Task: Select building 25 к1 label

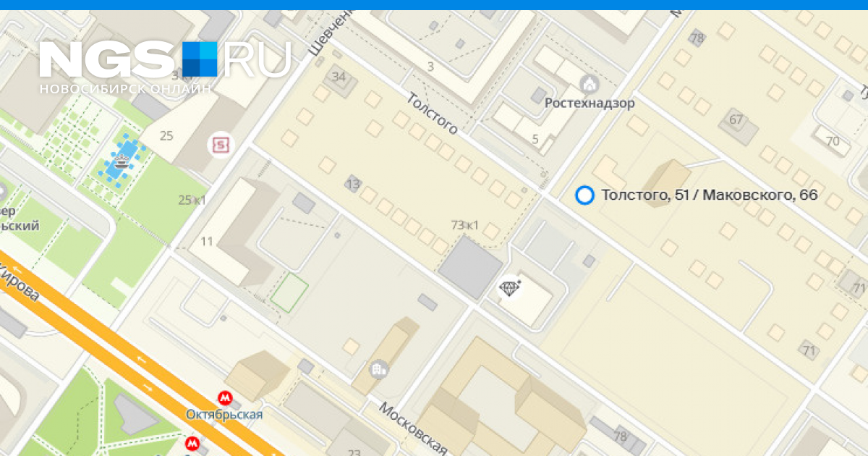Action: 192,200
